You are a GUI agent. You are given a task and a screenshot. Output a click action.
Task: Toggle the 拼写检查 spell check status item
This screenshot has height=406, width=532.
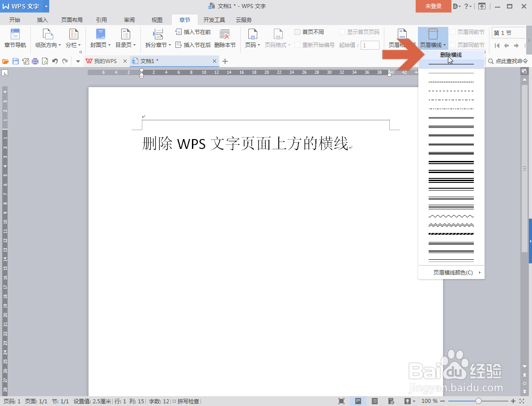(186, 401)
